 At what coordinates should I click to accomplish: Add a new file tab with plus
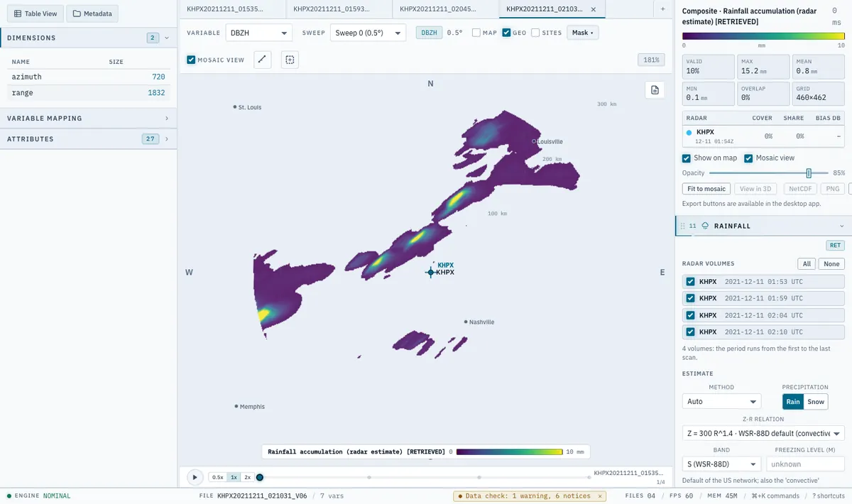click(663, 9)
